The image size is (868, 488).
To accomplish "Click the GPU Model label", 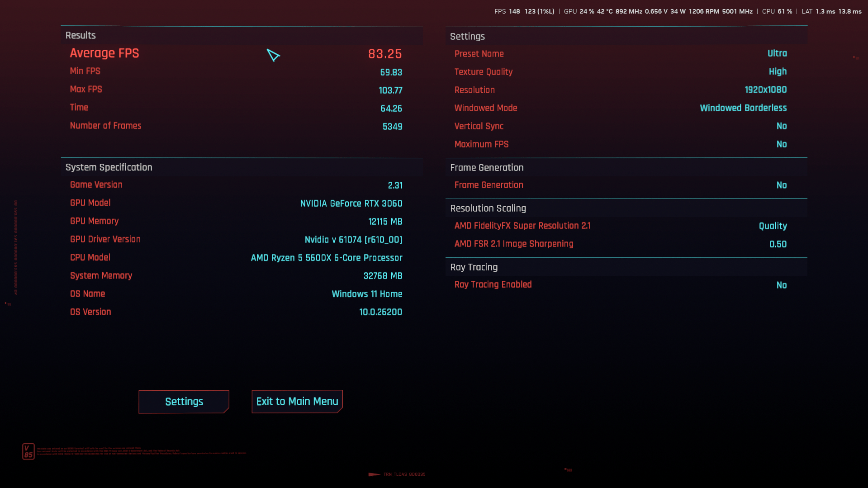I will click(90, 203).
